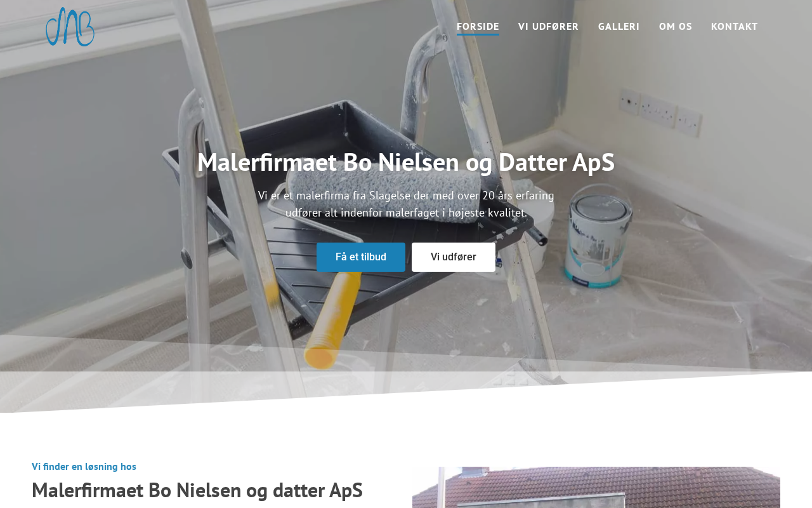Open the FORSIDE navigation item
Image resolution: width=812 pixels, height=508 pixels.
[478, 26]
